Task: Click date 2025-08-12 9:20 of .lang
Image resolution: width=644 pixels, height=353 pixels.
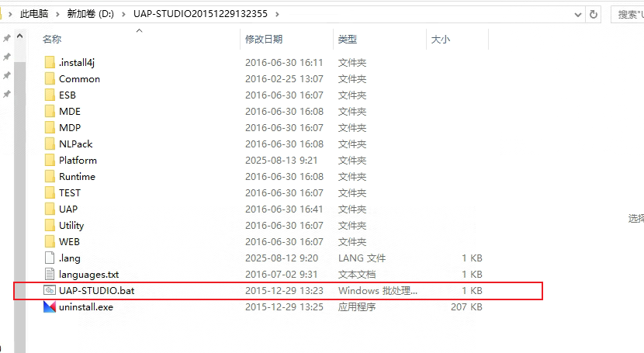Action: (282, 258)
